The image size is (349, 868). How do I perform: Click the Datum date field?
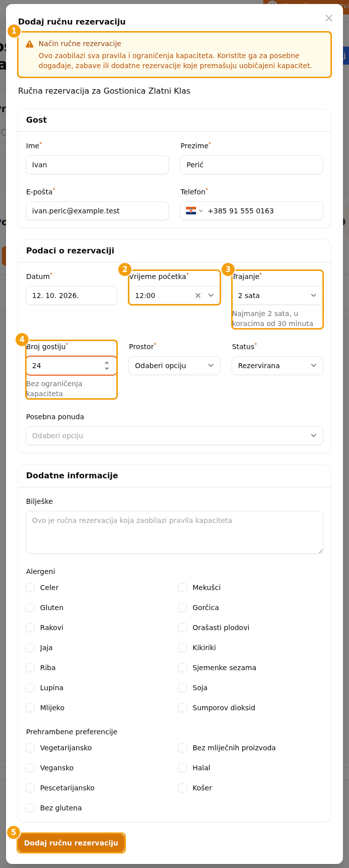click(x=71, y=296)
